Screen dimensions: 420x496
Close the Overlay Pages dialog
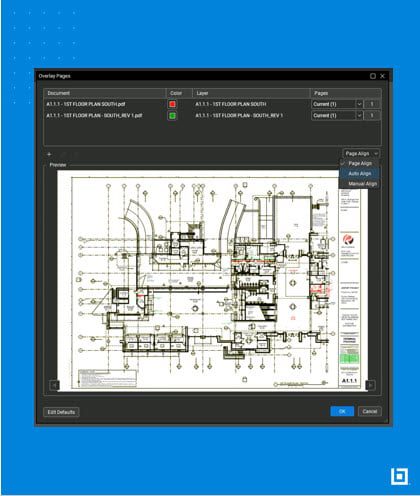[x=382, y=76]
